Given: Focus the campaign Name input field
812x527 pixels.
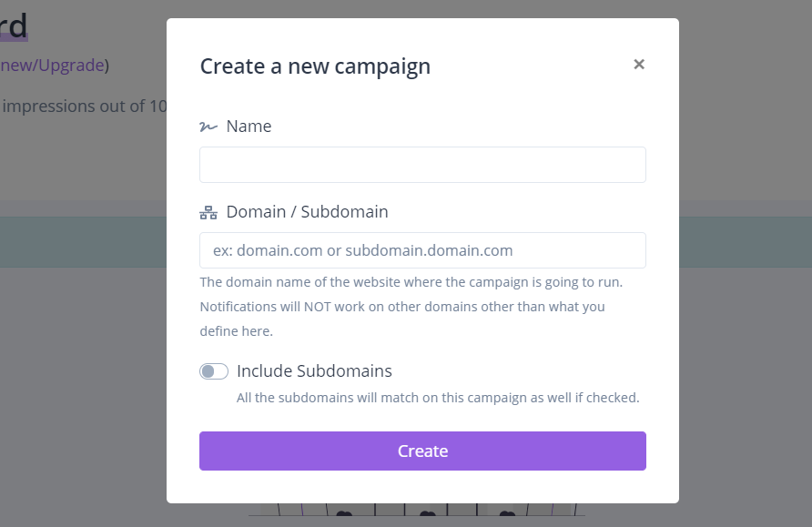Looking at the screenshot, I should (x=422, y=165).
